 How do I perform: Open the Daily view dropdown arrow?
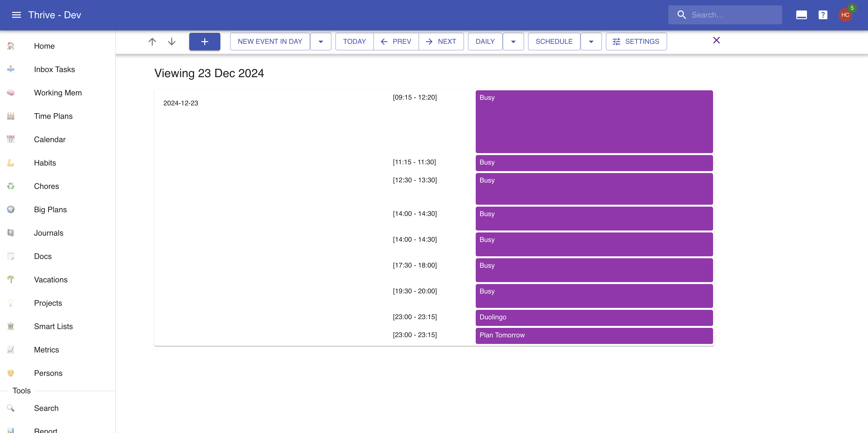click(513, 41)
